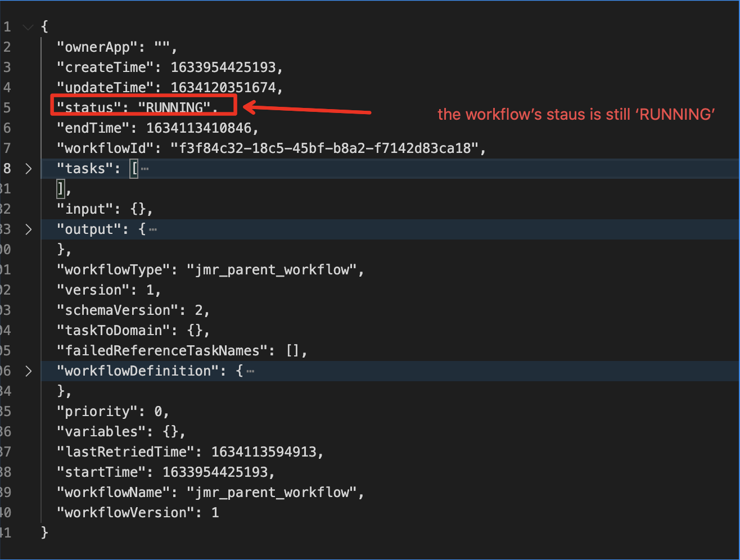The image size is (740, 560).
Task: Expand the "workflowDefinition" fold arrow
Action: pyautogui.click(x=29, y=371)
